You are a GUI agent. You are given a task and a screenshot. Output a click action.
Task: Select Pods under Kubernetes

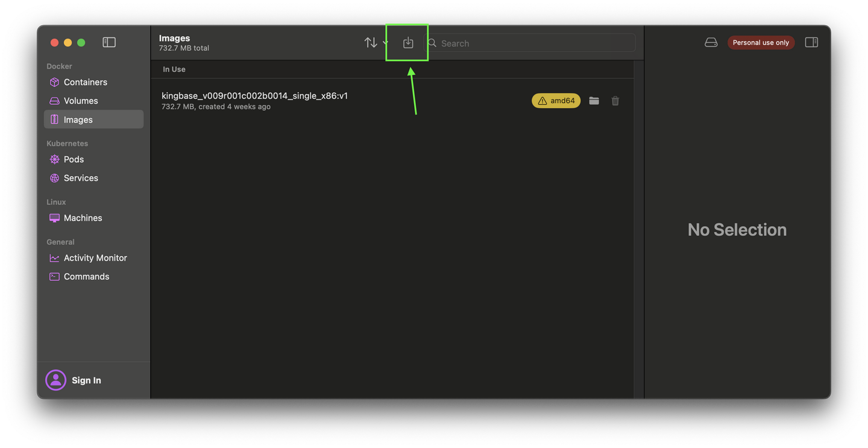[74, 159]
